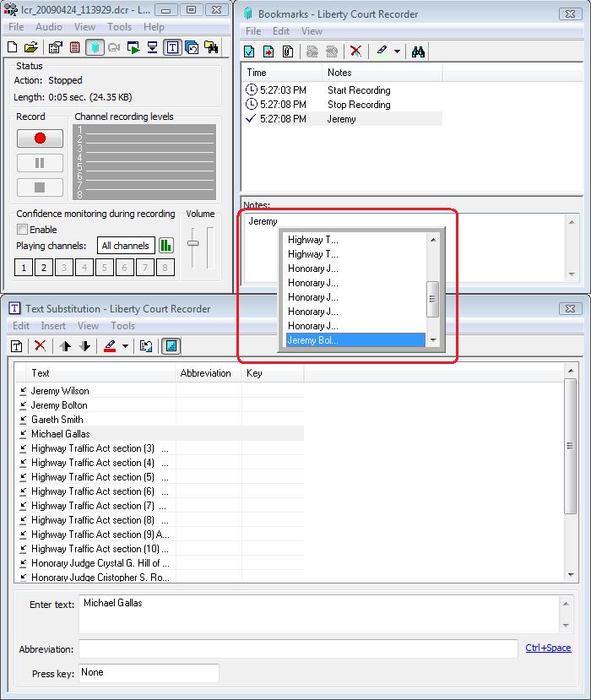Viewport: 591px width, 700px height.
Task: Toggle playing channel 1 button
Action: click(24, 268)
